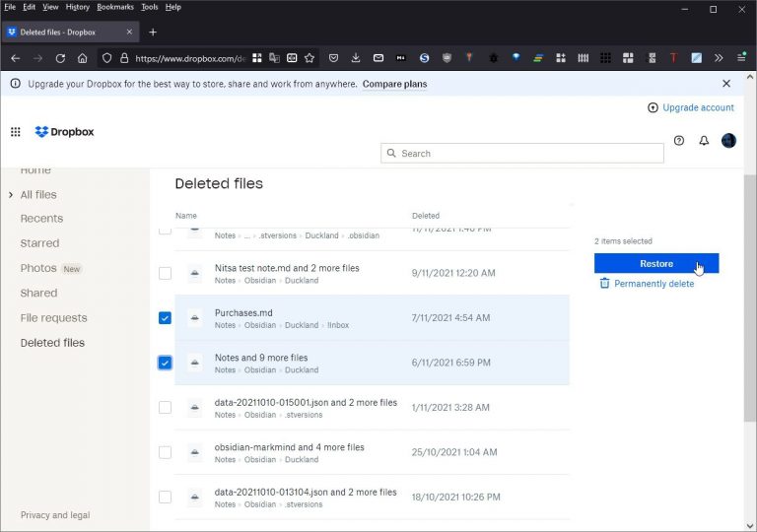Focus the Dropbox Search field
This screenshot has width=757, height=532.
point(521,154)
